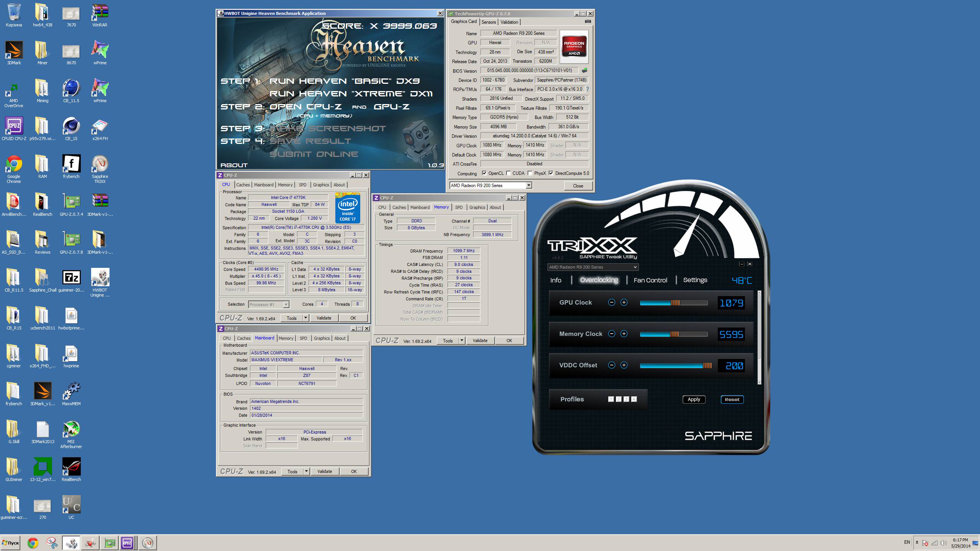The image size is (980, 551).
Task: Click the GPU Clock plus button in TRIXX
Action: point(624,302)
